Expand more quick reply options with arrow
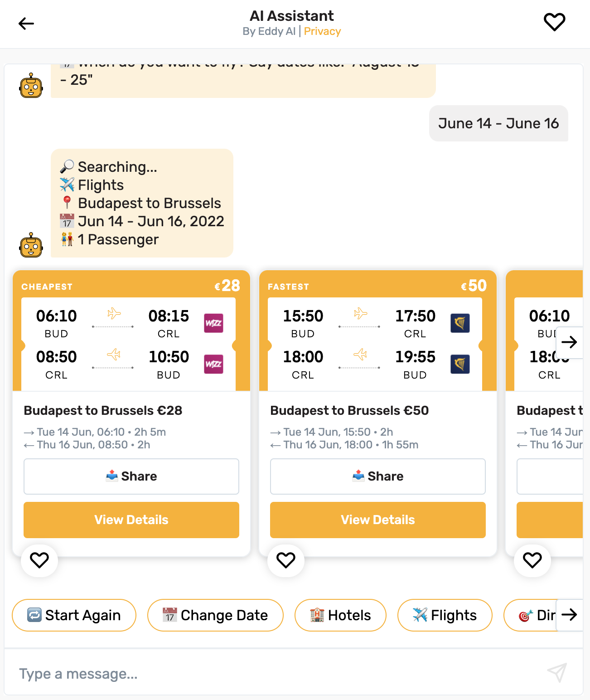 click(570, 615)
